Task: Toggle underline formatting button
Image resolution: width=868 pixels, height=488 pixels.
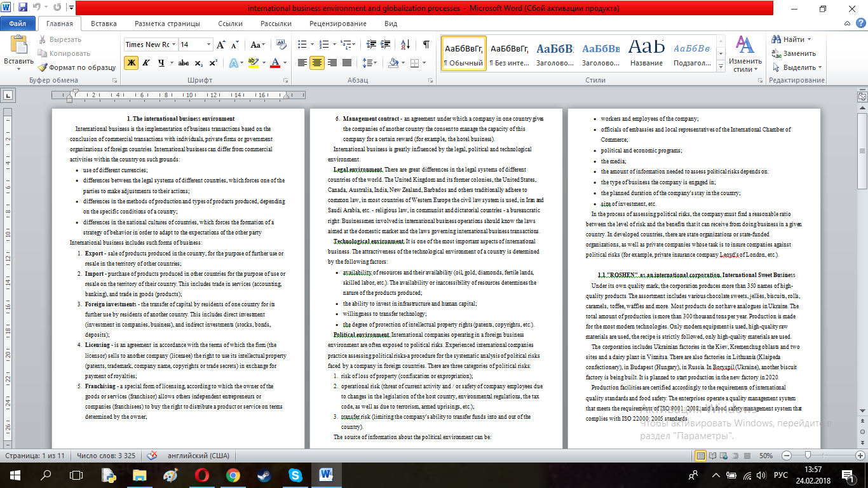Action: [161, 62]
